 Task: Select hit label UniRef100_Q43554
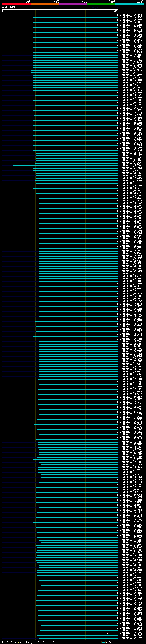131,168
